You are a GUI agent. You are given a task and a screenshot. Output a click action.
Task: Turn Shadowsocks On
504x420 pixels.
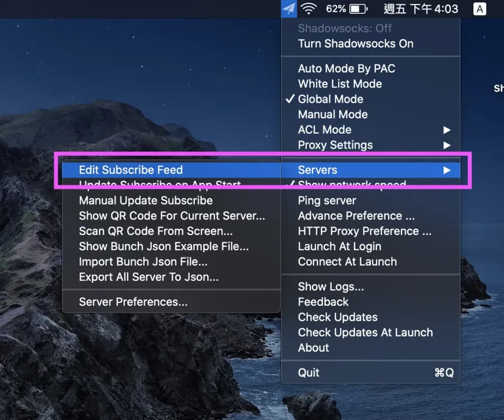click(x=371, y=44)
